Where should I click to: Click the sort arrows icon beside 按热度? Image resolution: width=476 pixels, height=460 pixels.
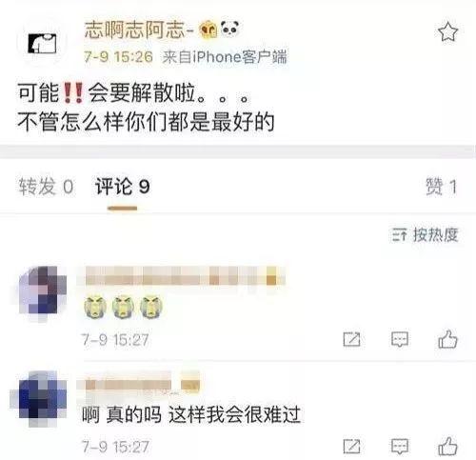point(399,235)
